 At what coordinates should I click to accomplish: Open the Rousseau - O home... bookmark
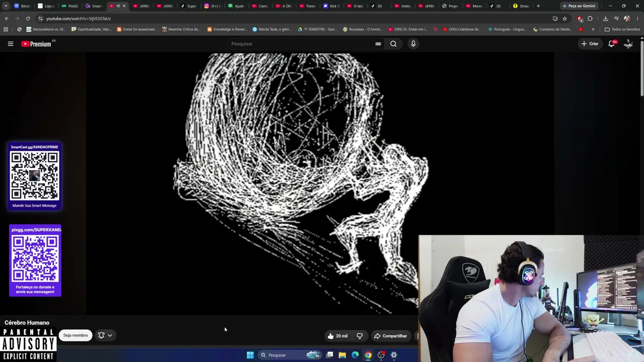coord(362,29)
